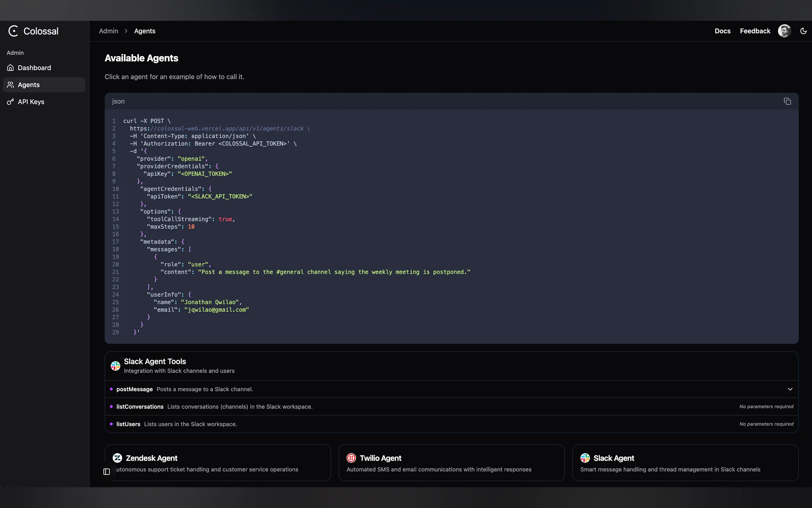This screenshot has width=812, height=508.
Task: Select the Twilio Agent card
Action: coord(451,463)
